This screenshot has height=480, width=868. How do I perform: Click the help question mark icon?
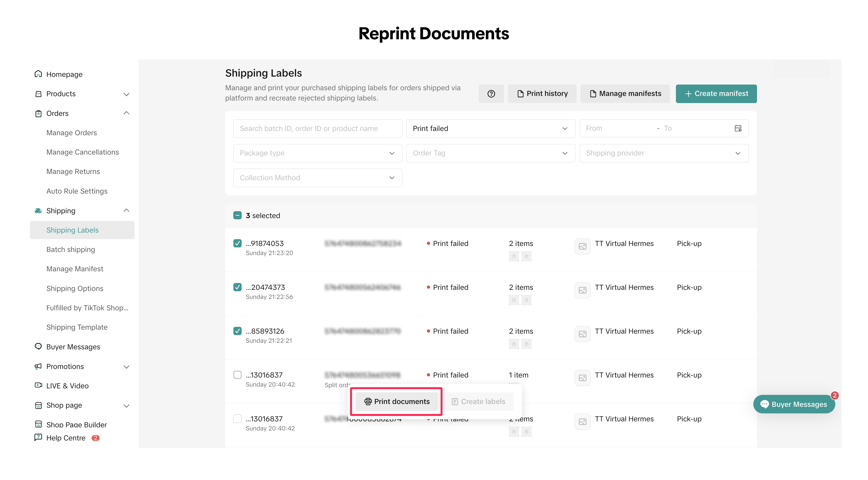click(x=491, y=94)
